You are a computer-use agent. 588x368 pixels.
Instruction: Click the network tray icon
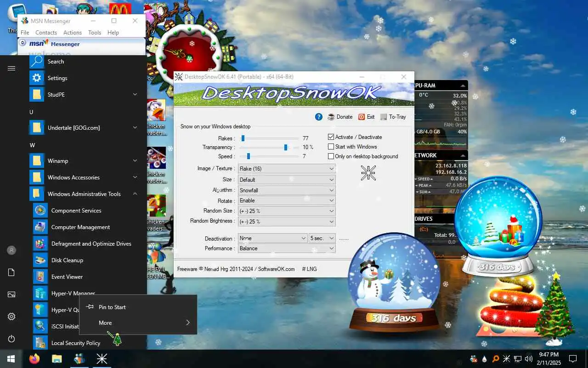[517, 359]
